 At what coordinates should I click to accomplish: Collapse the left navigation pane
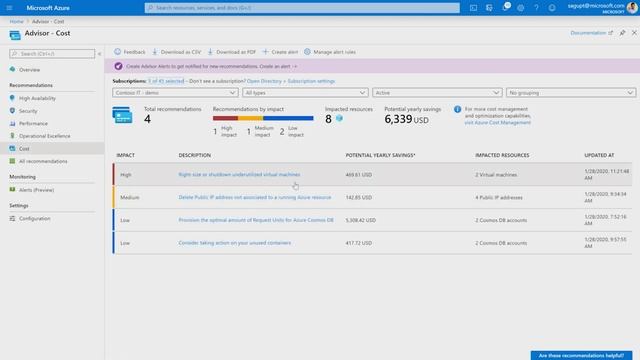click(99, 53)
